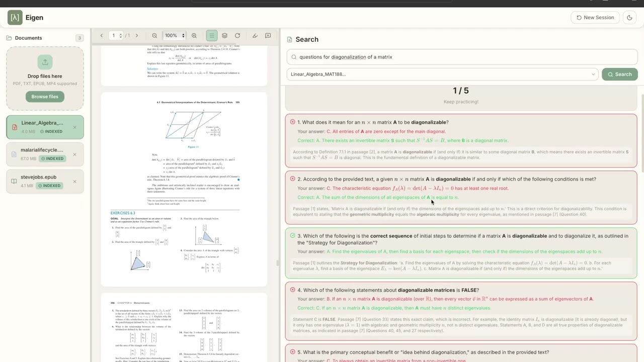
Task: Remove the malarialifecycle document with its X
Action: pyautogui.click(x=74, y=155)
